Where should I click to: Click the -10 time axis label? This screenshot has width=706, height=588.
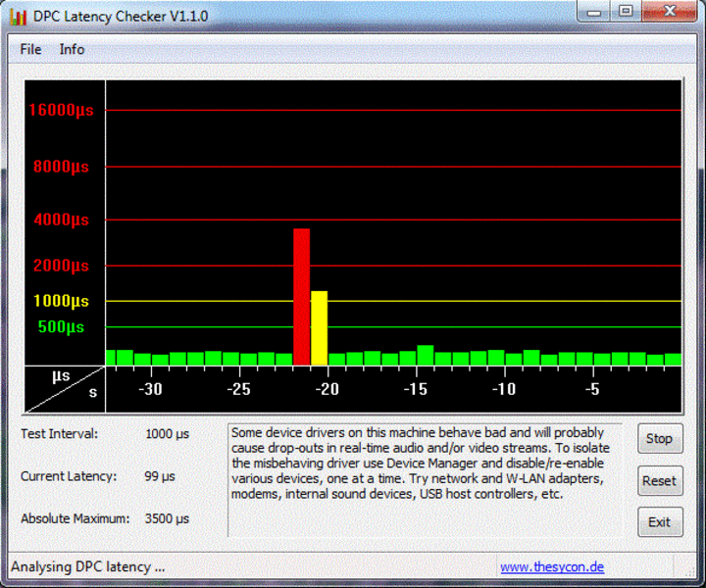[x=503, y=389]
